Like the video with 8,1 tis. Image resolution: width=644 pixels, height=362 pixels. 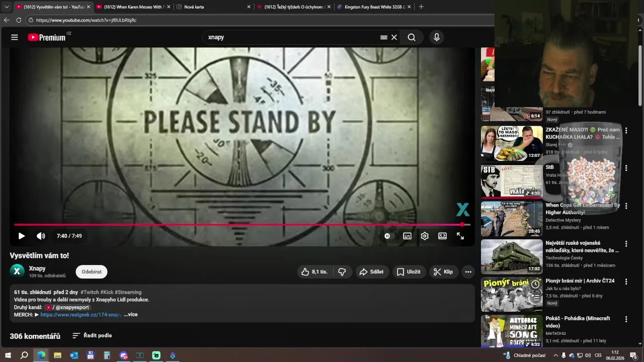(x=314, y=271)
